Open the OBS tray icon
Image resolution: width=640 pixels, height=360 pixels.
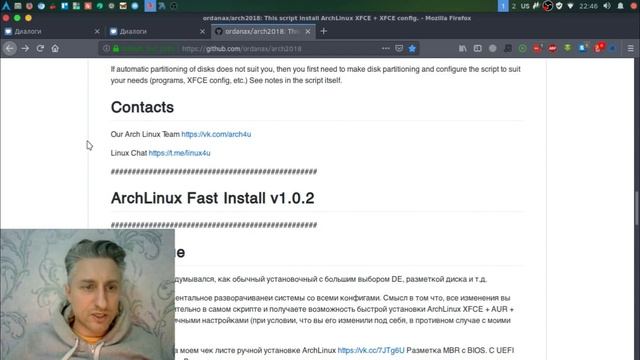548,6
